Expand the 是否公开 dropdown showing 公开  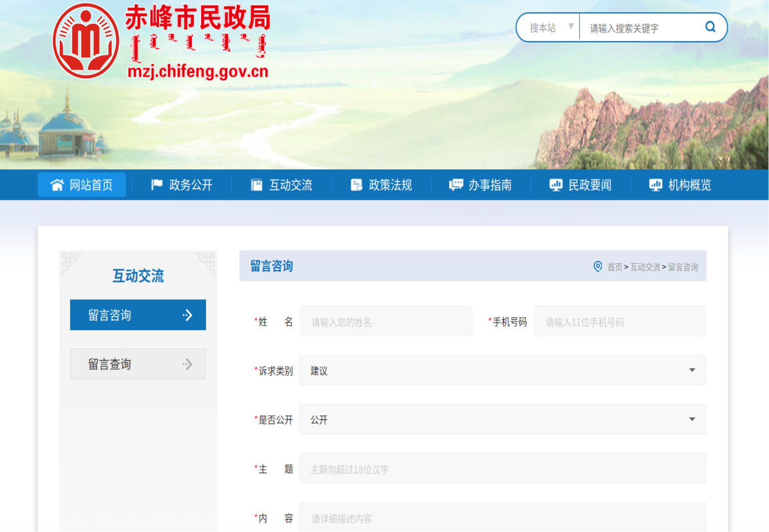coord(502,419)
